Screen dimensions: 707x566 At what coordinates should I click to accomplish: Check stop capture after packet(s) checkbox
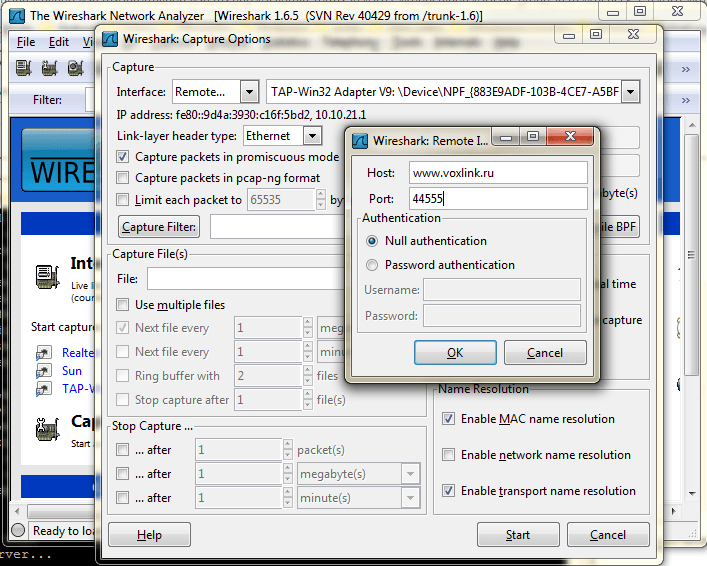[x=122, y=450]
